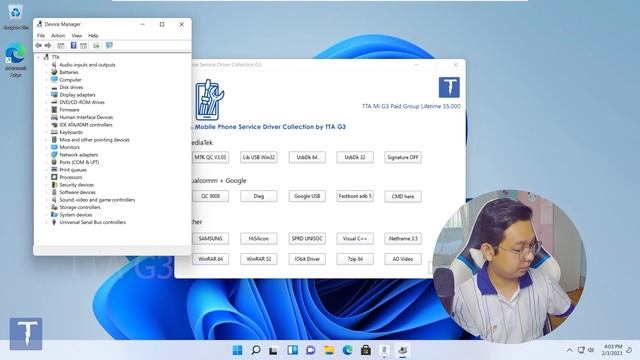Click the 7zip 64 button
The height and width of the screenshot is (360, 640).
coord(355,259)
